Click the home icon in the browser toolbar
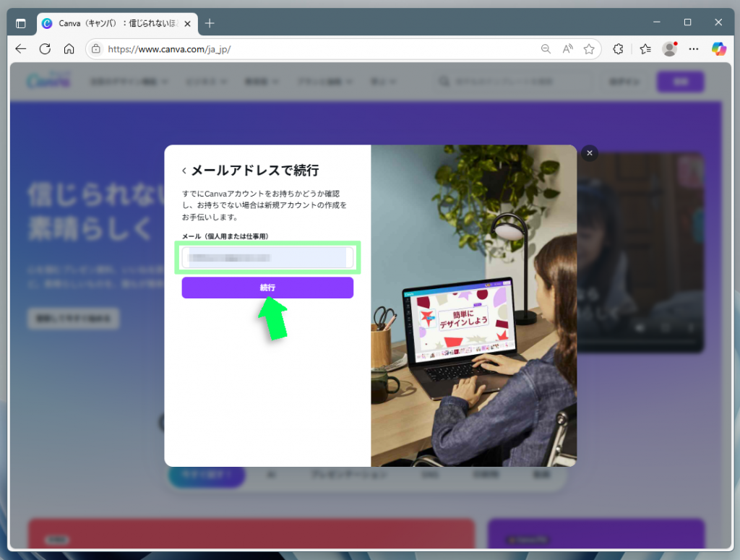The width and height of the screenshot is (740, 560). point(69,49)
